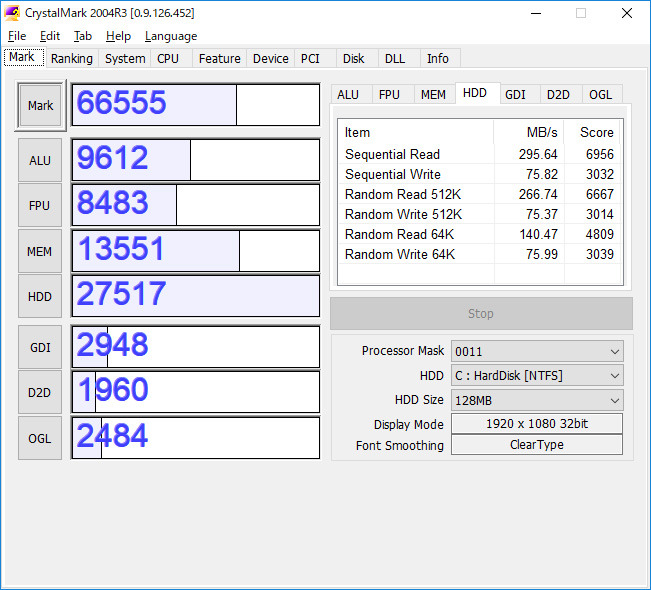Switch to the Device tab
Viewport: 651px width, 590px height.
pyautogui.click(x=271, y=59)
